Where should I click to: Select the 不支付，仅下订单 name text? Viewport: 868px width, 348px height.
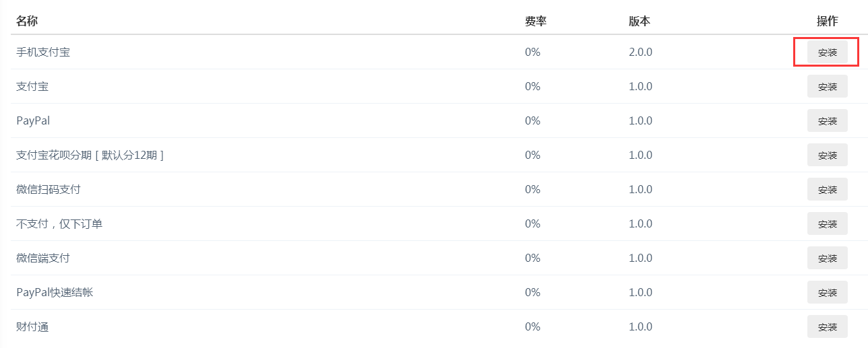pos(59,223)
